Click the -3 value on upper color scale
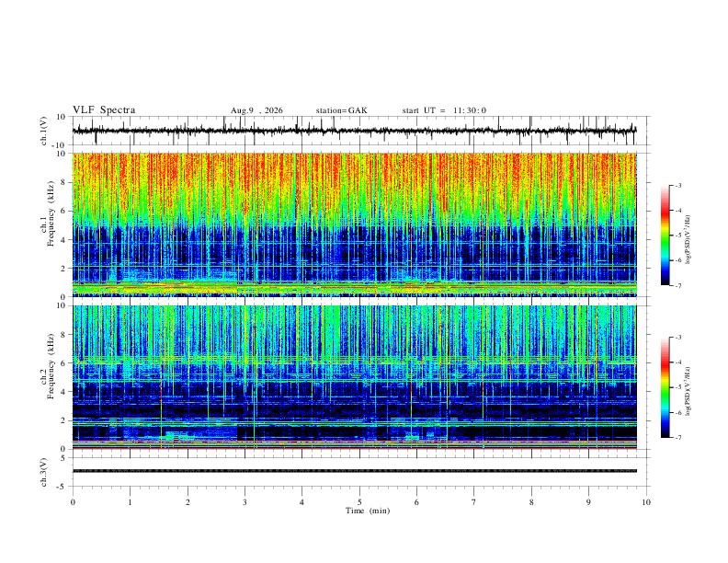The width and height of the screenshot is (728, 563). (x=677, y=185)
